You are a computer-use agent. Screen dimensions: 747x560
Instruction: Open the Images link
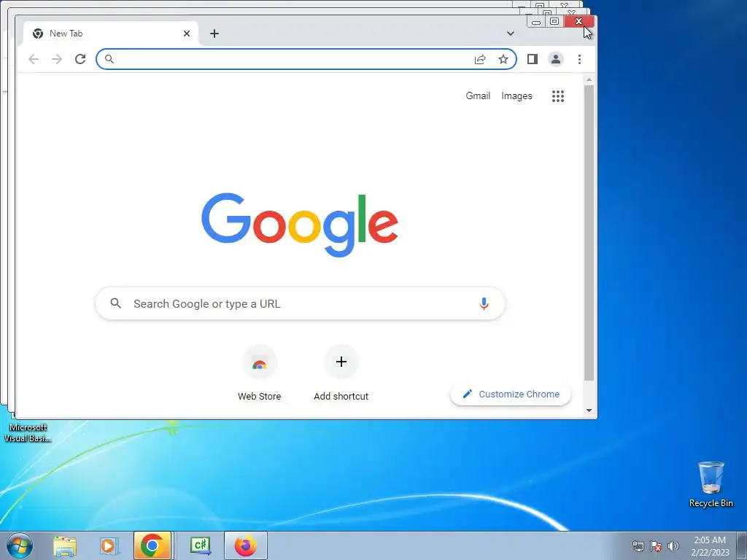(x=516, y=96)
